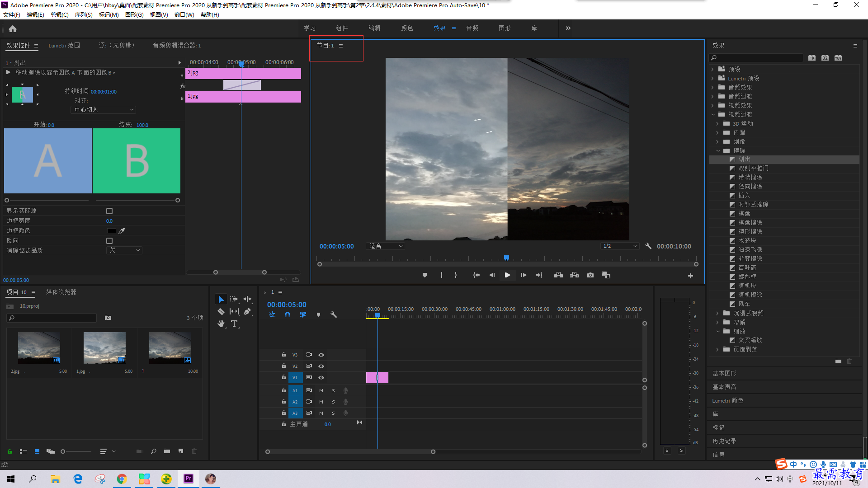Open the 适合 zoom level dropdown
Viewport: 868px width, 488px height.
pos(386,246)
